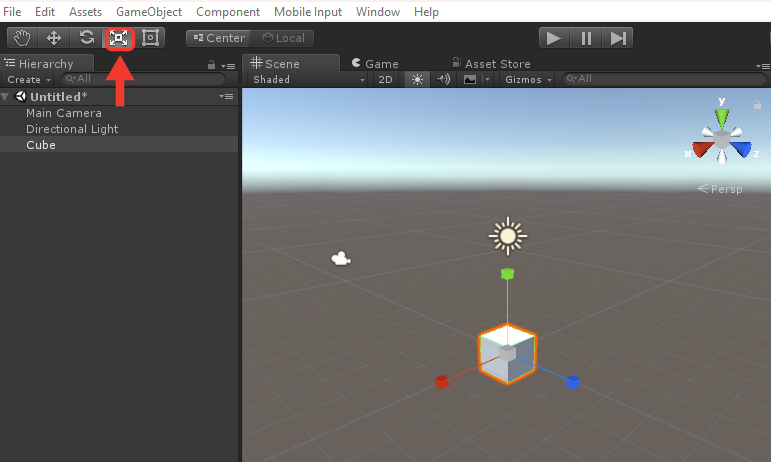Toggle the Hierarchy panel lock icon
Screen dimensions: 771x462
(x=211, y=65)
